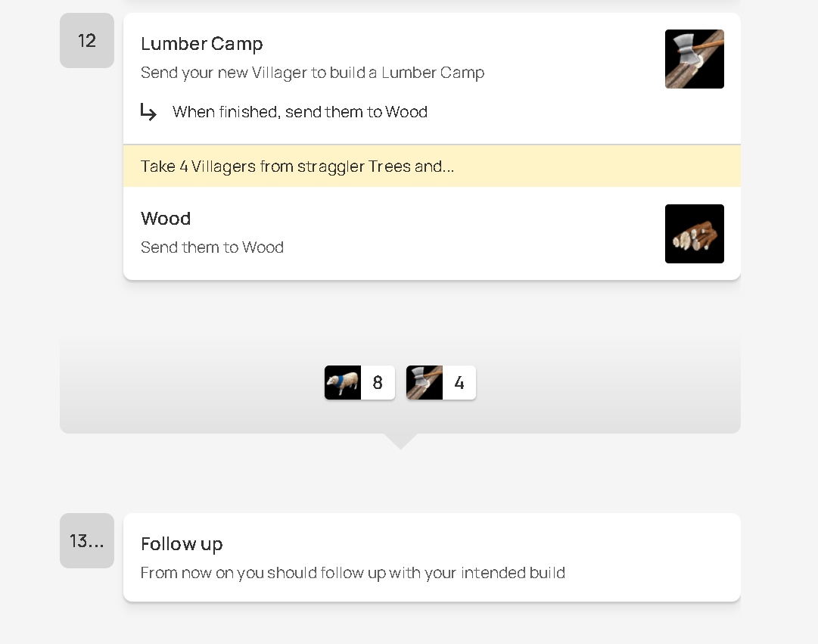This screenshot has height=644, width=818.
Task: Click the small lumber axe summary icon
Action: (425, 383)
